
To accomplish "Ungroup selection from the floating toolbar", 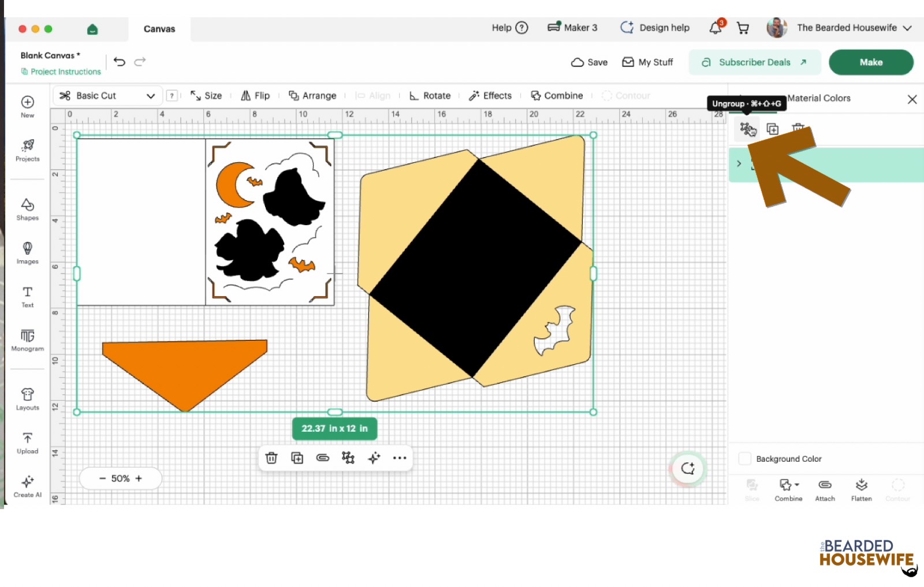I will (x=348, y=458).
